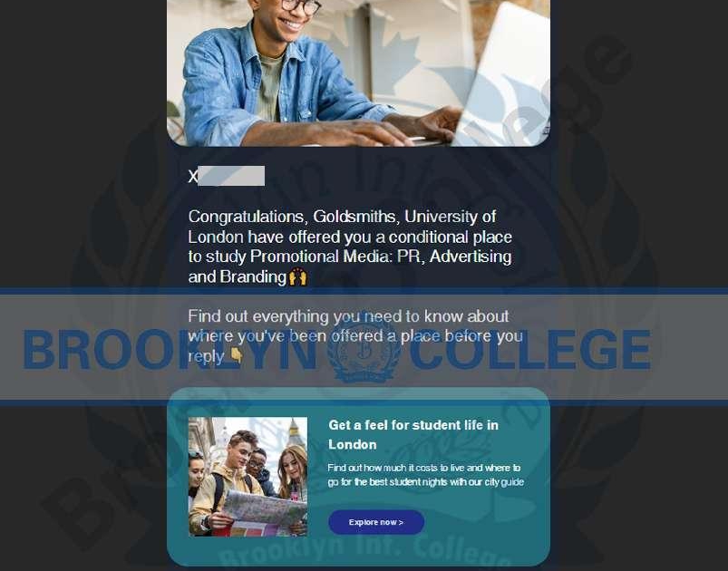Click the BROOKLYN watermark word
Viewport: 728px width, 571px height.
tap(170, 350)
